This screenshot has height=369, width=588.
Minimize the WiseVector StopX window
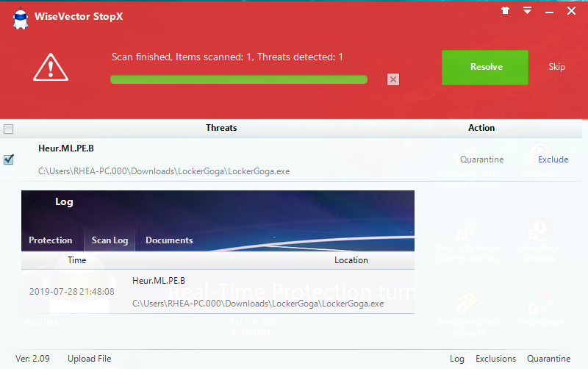[549, 12]
